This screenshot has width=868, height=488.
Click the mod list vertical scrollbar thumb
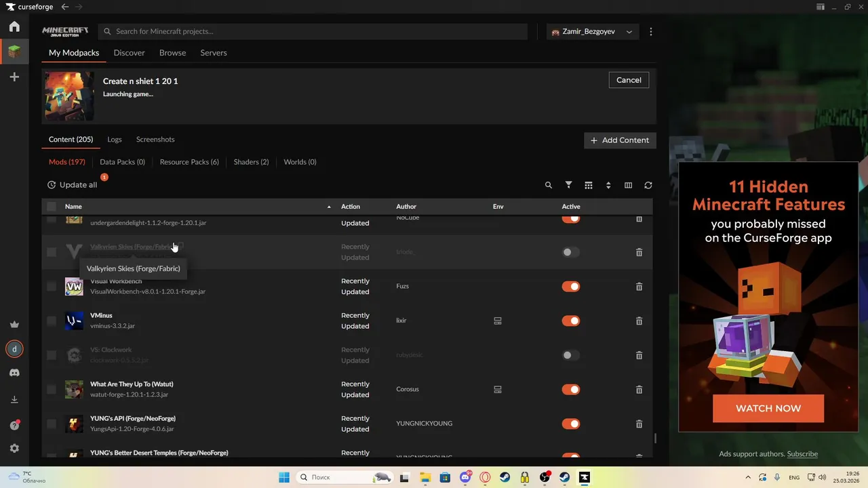coord(655,439)
